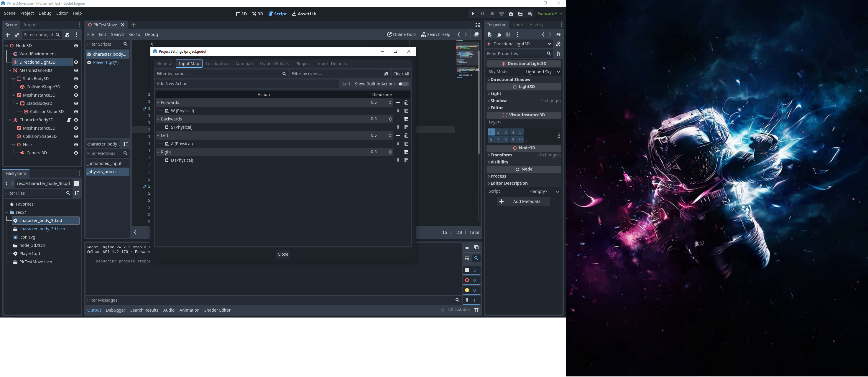Hide the DirectionalLight3D node
Screen dimensions: 868x377
[x=76, y=62]
